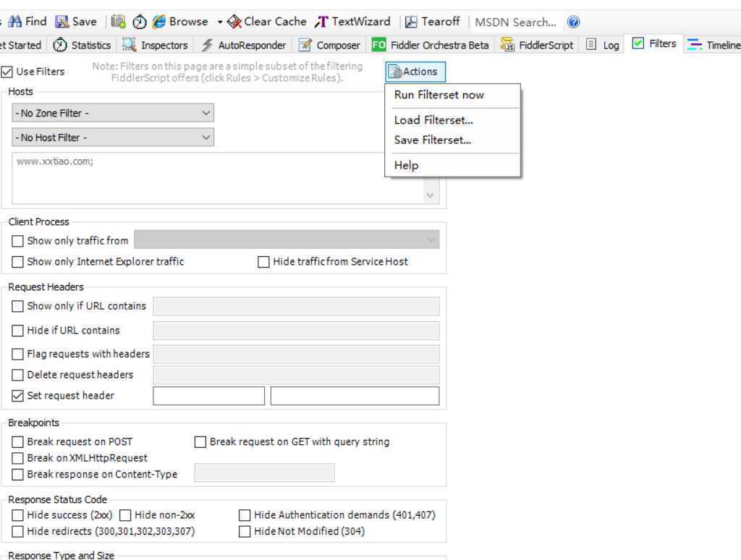
Task: Expand the No Host Filter dropdown
Action: coord(113,137)
